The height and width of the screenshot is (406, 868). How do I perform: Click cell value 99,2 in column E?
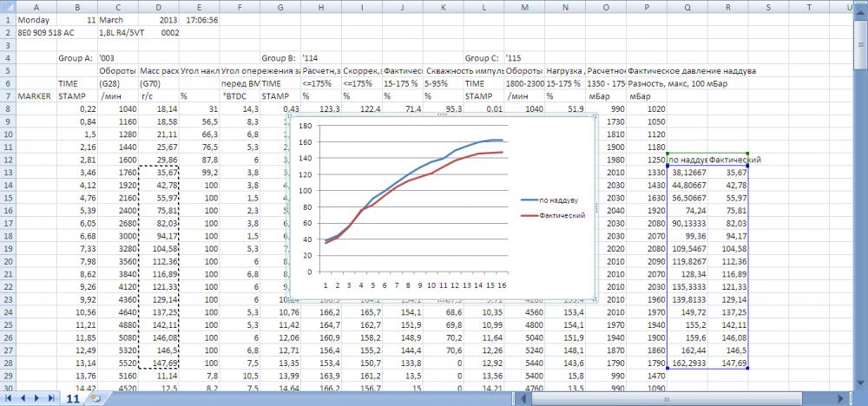tap(200, 173)
